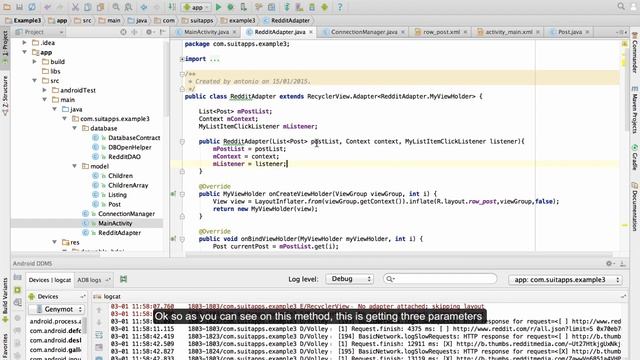Click the Debug app bug icon
The image size is (640, 360).
coord(231,7)
